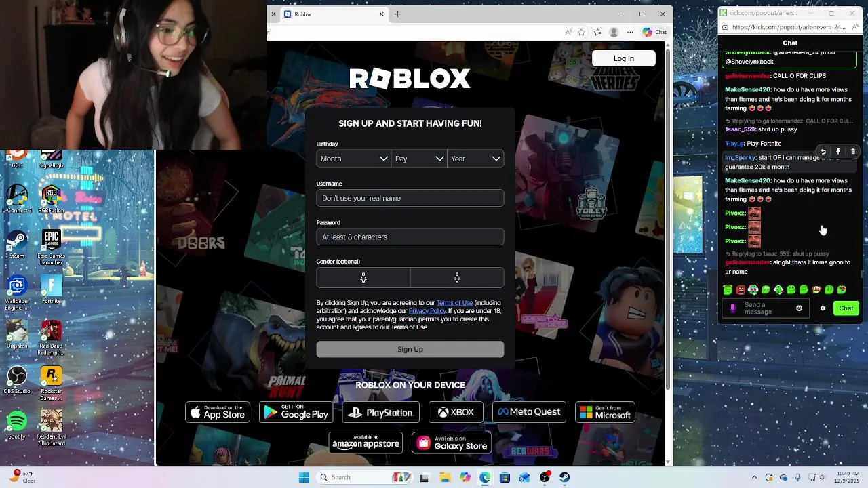Launch Epic Games Launcher from the desktop
Image resolution: width=868 pixels, height=488 pixels.
(51, 247)
